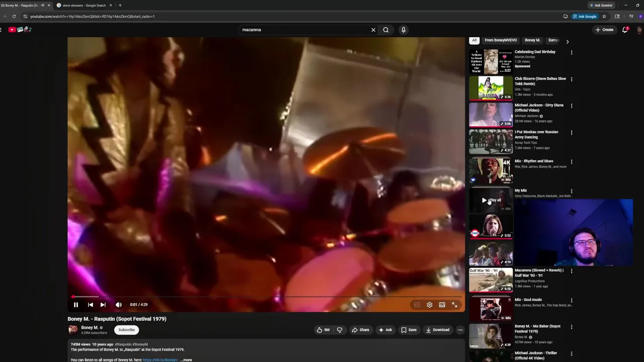Image resolution: width=644 pixels, height=362 pixels.
Task: Open options for I Put Moskau video
Action: pos(572,133)
